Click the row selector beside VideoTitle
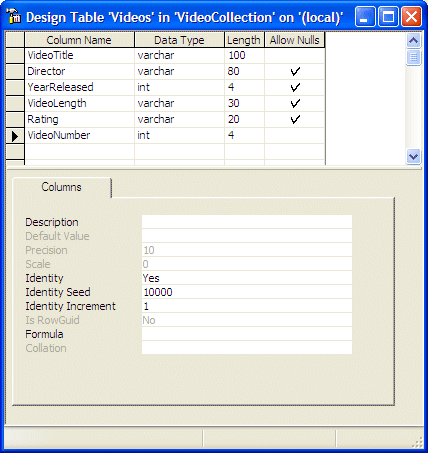This screenshot has width=428, height=453. coord(15,55)
